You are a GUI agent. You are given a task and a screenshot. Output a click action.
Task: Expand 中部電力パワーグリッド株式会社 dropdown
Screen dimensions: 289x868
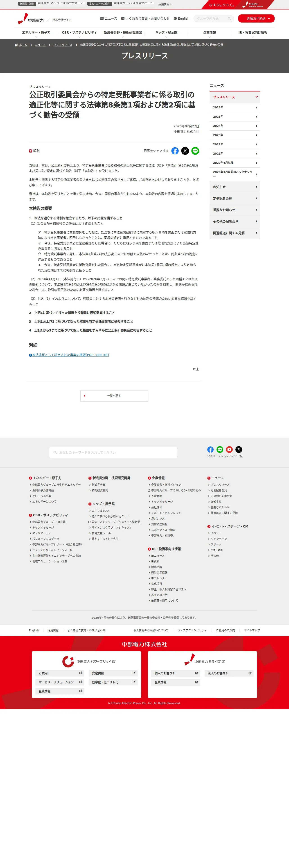[x=81, y=3]
